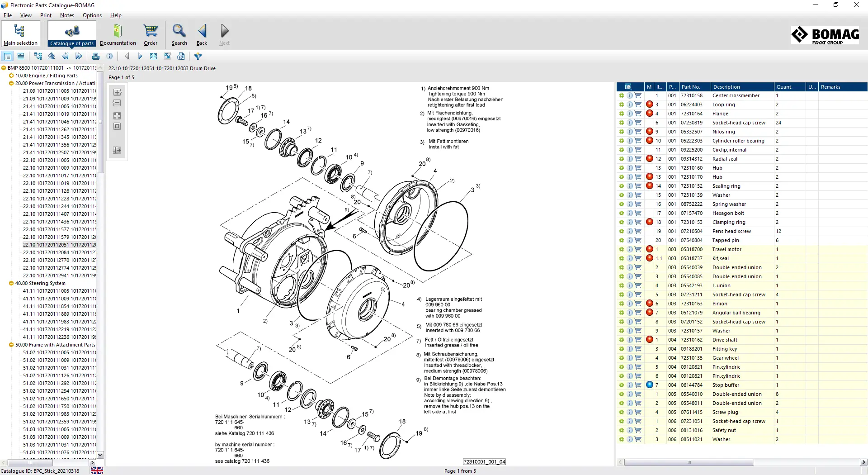The height and width of the screenshot is (475, 868).
Task: Select the Cylinder roller bearing table row
Action: pyautogui.click(x=742, y=141)
